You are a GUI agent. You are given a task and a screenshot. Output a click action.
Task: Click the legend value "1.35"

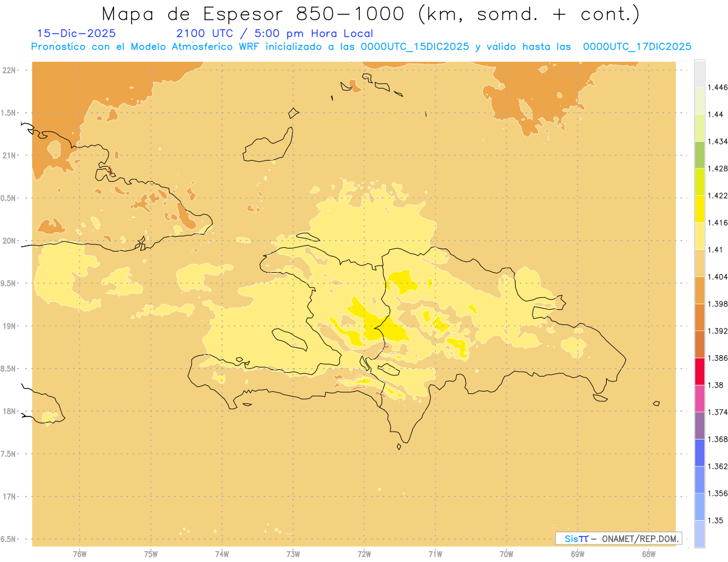pos(716,520)
